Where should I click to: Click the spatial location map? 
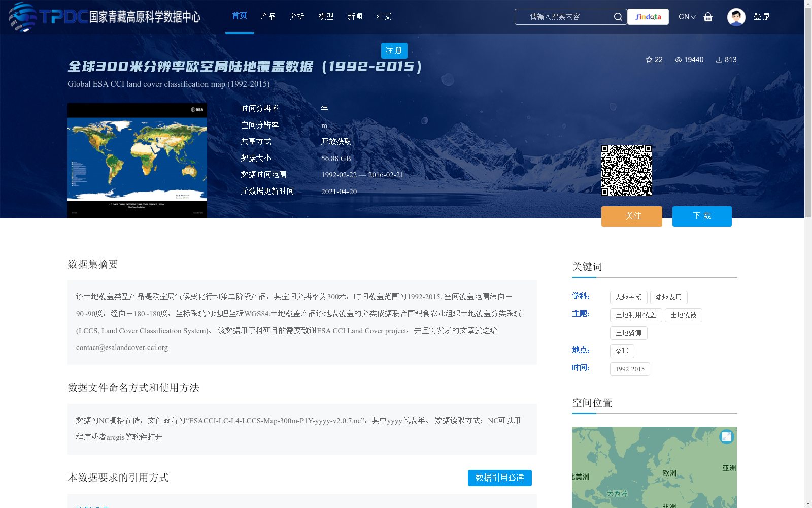point(654,467)
